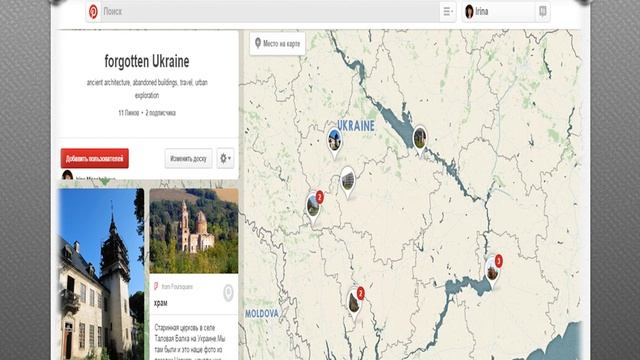This screenshot has height=360, width=640.
Task: Open Irina's profile menu
Action: pos(498,11)
